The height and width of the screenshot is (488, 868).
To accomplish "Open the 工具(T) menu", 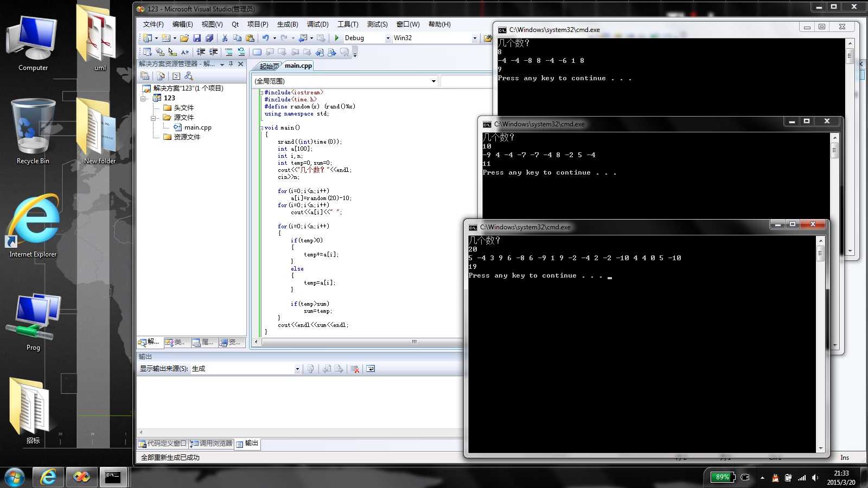I will (x=348, y=24).
